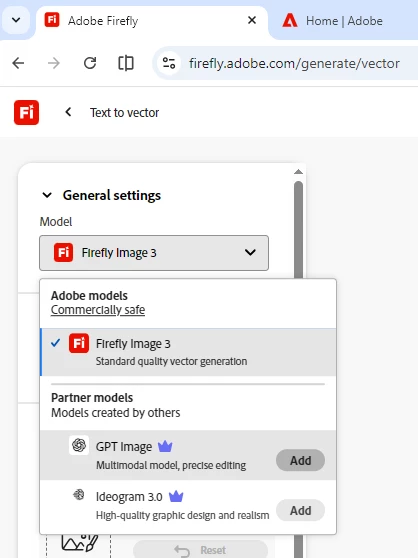Click the GPT Image premium crown icon
The height and width of the screenshot is (558, 418).
(165, 446)
